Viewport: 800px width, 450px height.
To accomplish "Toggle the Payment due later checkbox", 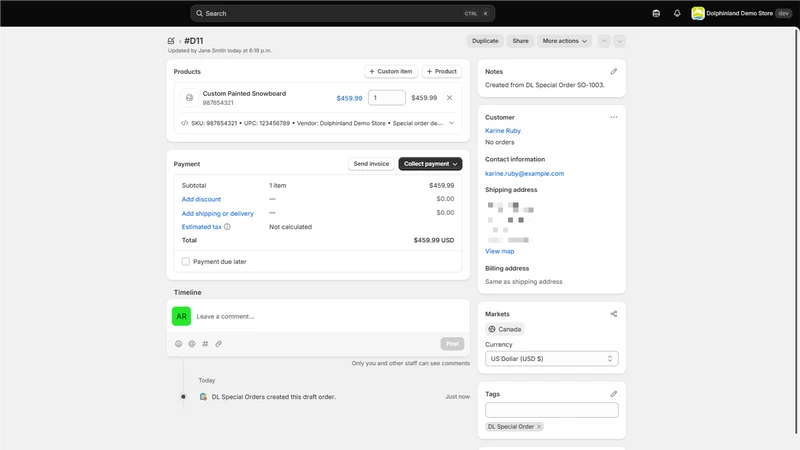I will [186, 262].
